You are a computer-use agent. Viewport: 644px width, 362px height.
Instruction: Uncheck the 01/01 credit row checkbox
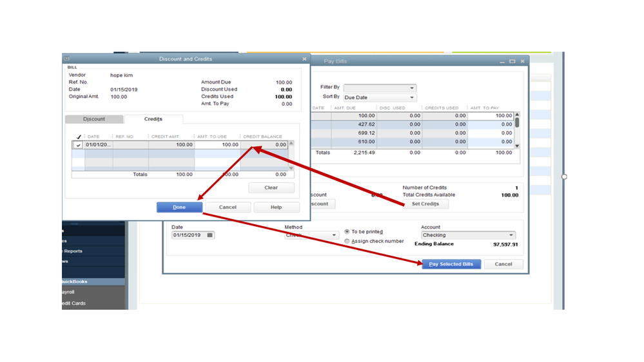coord(78,145)
